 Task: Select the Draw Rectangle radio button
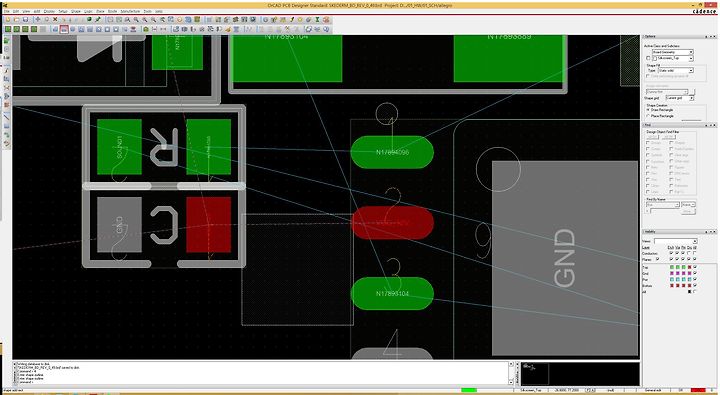(648, 110)
